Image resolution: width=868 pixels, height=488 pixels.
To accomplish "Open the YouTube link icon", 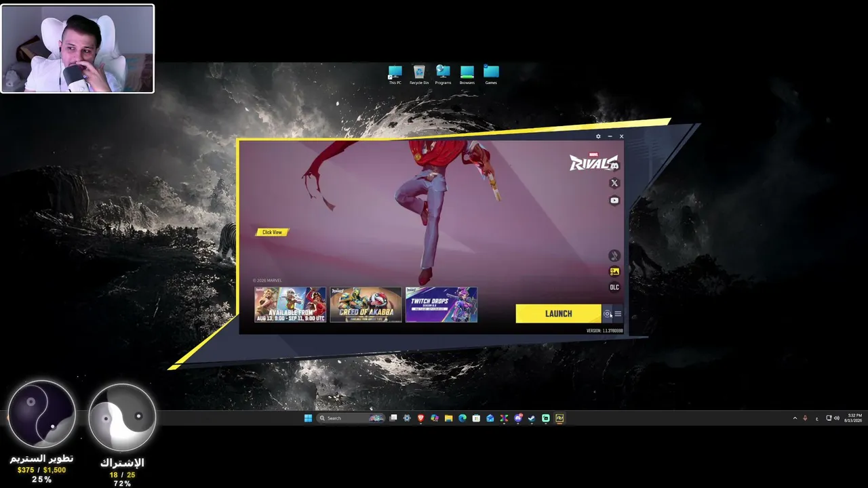I will tap(614, 201).
